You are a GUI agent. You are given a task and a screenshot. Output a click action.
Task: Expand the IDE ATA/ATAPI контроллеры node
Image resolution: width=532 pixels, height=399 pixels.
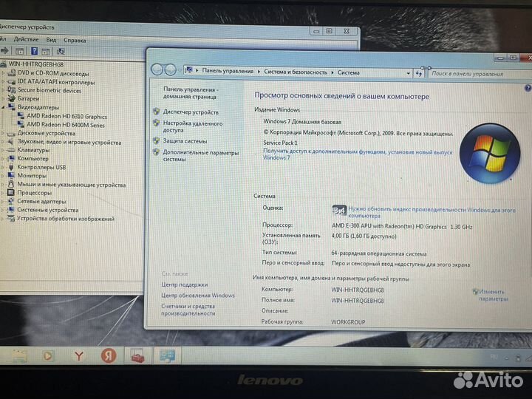pyautogui.click(x=3, y=82)
